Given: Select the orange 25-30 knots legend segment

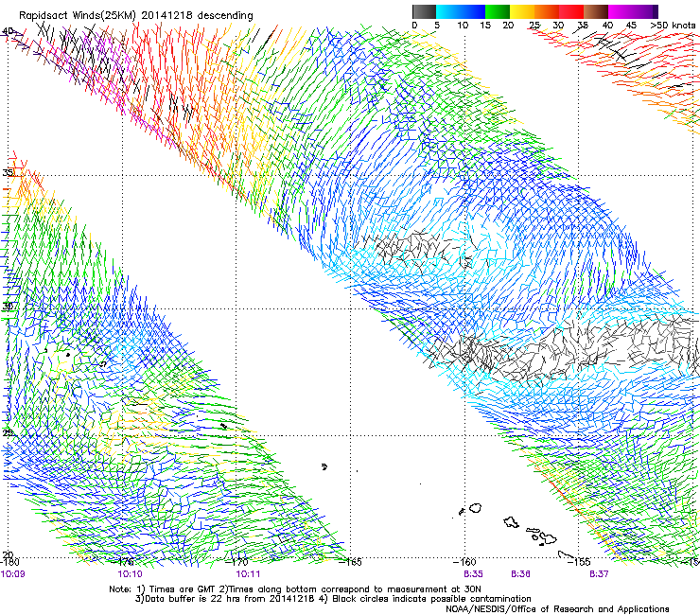Looking at the screenshot, I should [547, 11].
